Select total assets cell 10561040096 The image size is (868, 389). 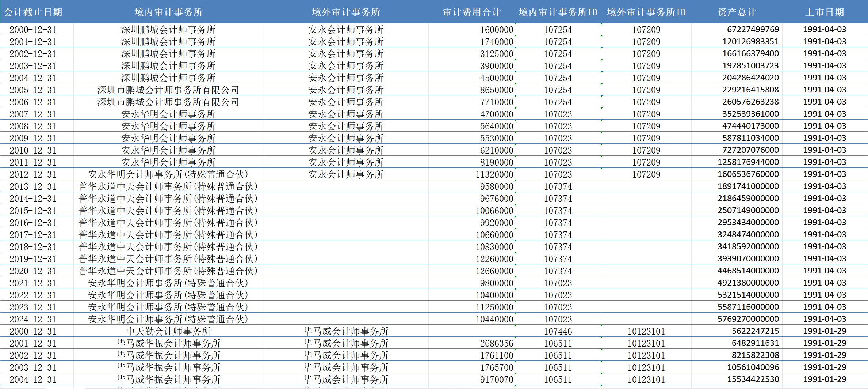pos(737,367)
